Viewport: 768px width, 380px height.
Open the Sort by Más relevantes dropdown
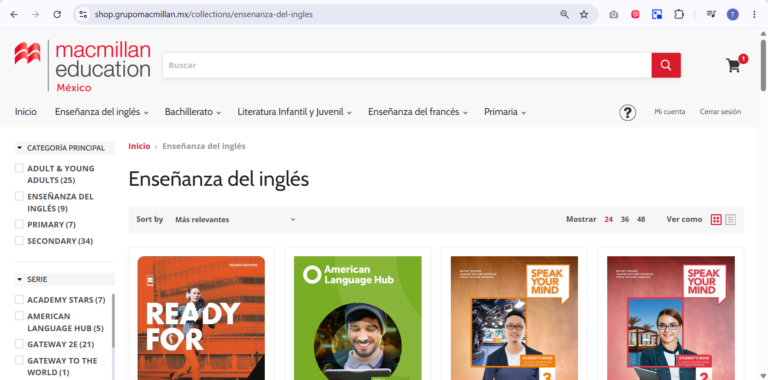click(235, 219)
